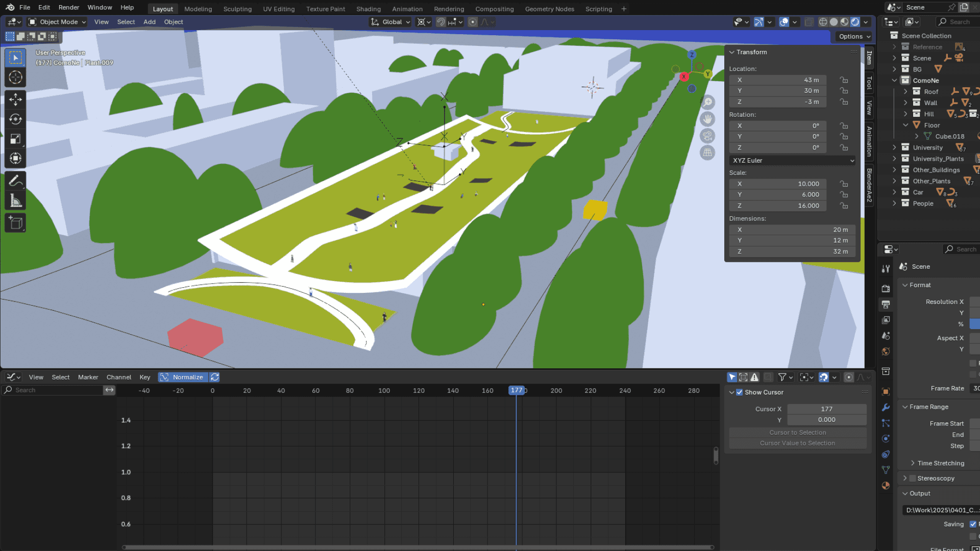The image size is (980, 551).
Task: Select the Rotate tool
Action: [15, 119]
